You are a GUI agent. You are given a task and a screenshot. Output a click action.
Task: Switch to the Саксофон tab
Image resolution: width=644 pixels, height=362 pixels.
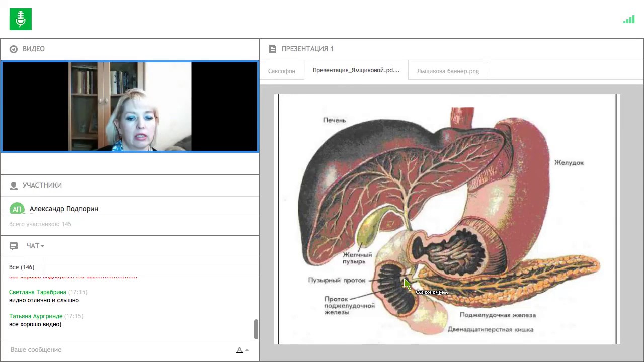pos(282,71)
